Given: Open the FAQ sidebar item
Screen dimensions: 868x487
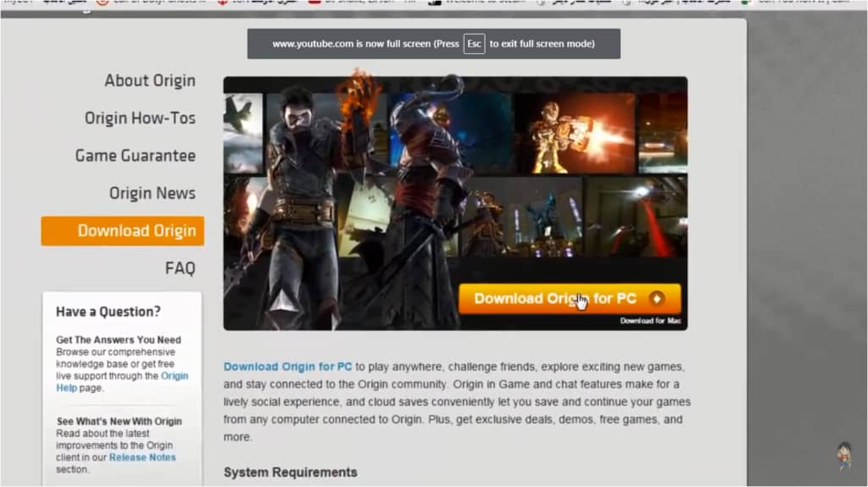Looking at the screenshot, I should (180, 268).
